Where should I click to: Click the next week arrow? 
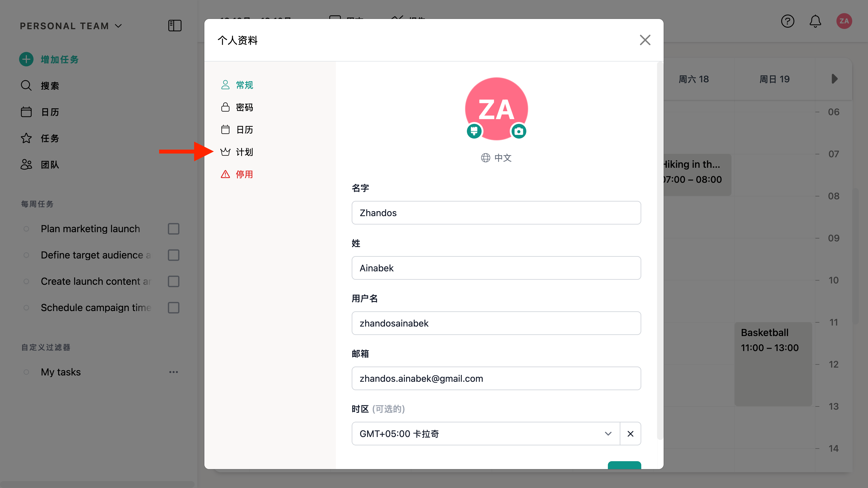[x=834, y=79]
